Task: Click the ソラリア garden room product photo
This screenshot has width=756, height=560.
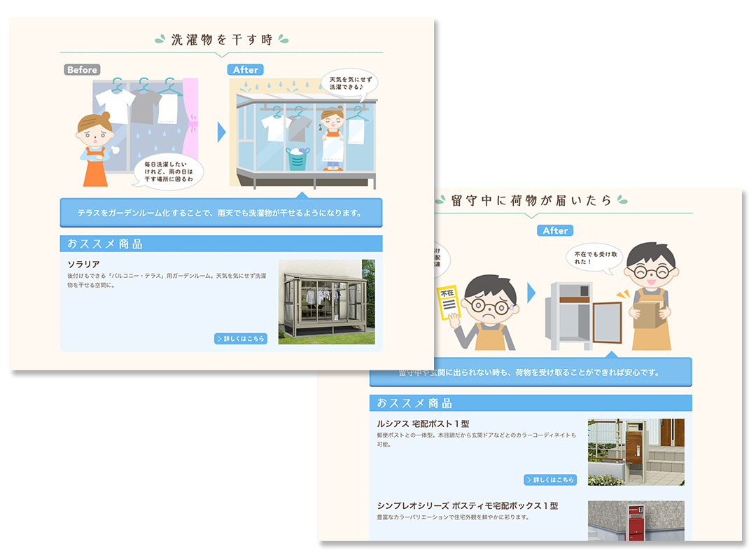Action: click(x=326, y=302)
